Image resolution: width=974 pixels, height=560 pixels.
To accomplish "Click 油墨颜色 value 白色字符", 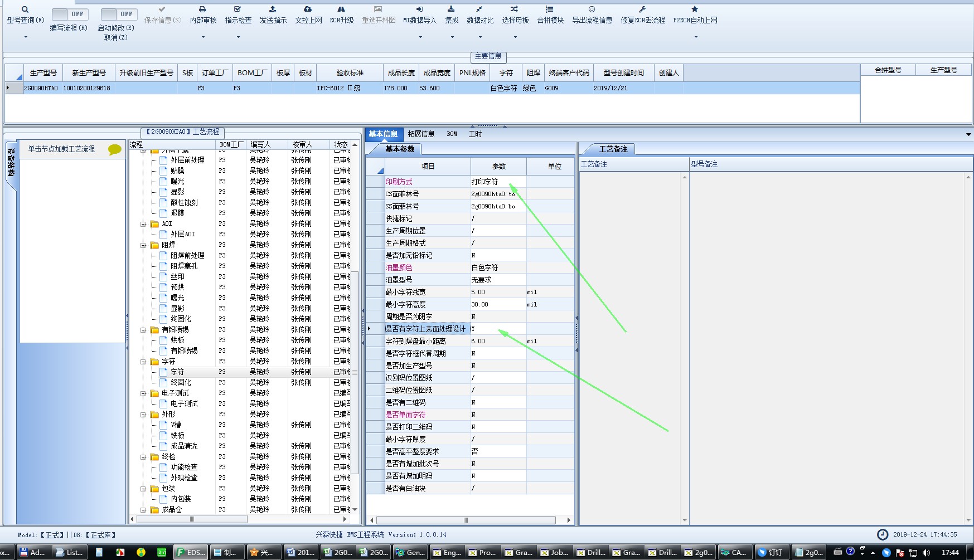I will pyautogui.click(x=498, y=267).
